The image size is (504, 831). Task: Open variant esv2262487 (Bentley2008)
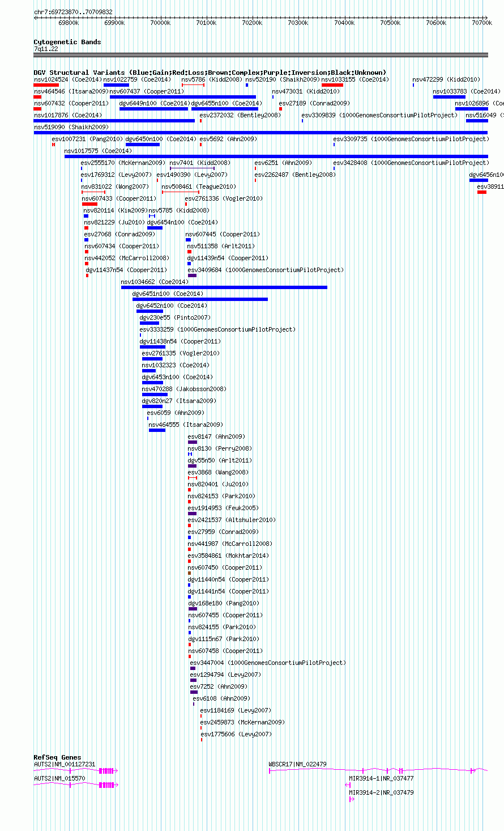[x=295, y=175]
